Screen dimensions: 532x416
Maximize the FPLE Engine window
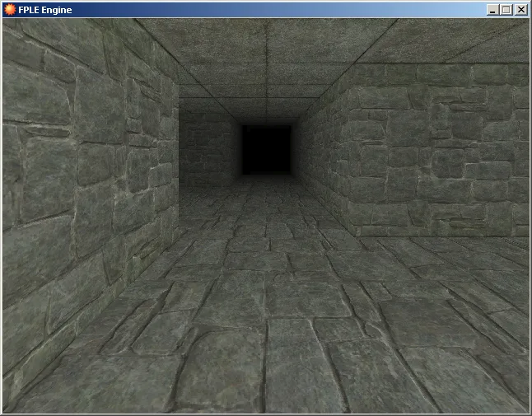(506, 10)
